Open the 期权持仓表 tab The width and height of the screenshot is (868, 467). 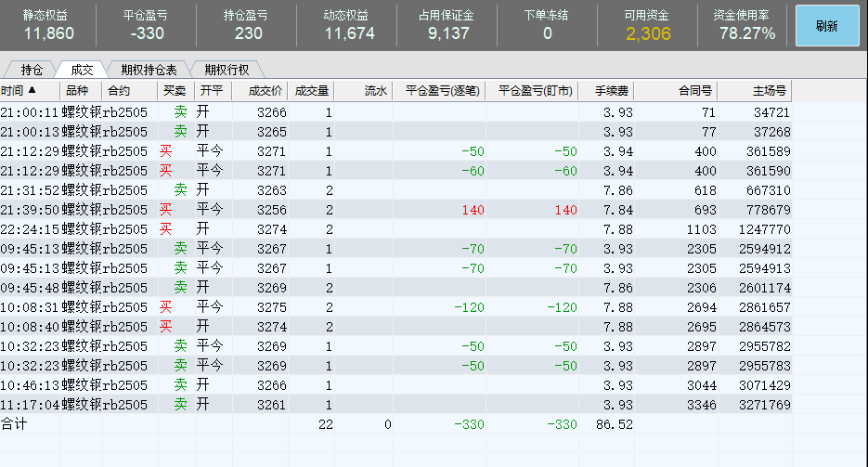(149, 70)
